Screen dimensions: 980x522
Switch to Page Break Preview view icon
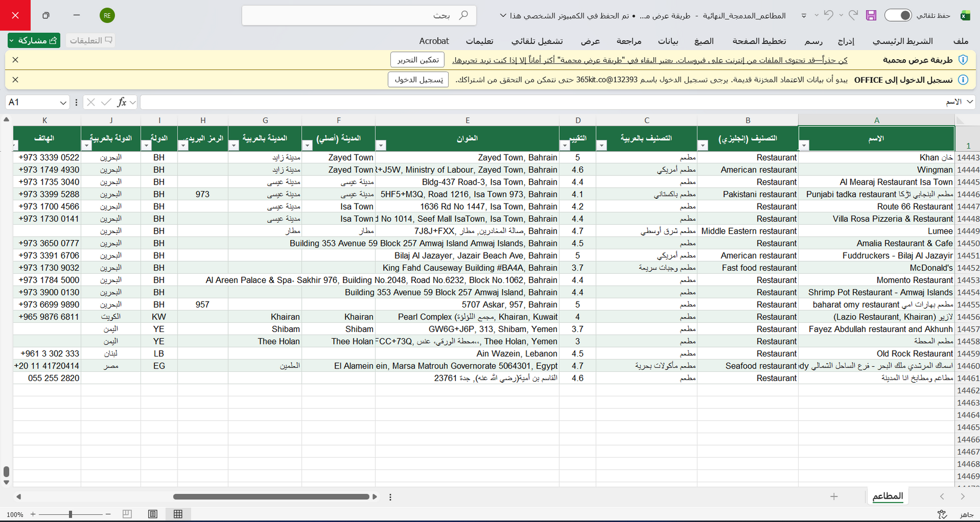coord(127,514)
